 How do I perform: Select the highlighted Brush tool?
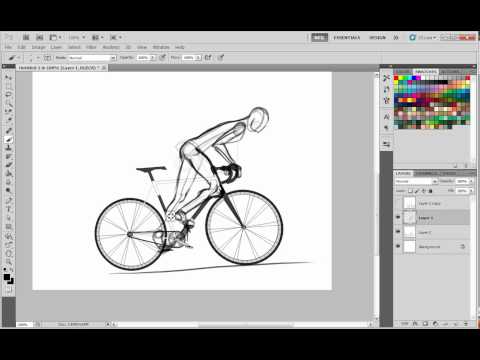click(8, 139)
